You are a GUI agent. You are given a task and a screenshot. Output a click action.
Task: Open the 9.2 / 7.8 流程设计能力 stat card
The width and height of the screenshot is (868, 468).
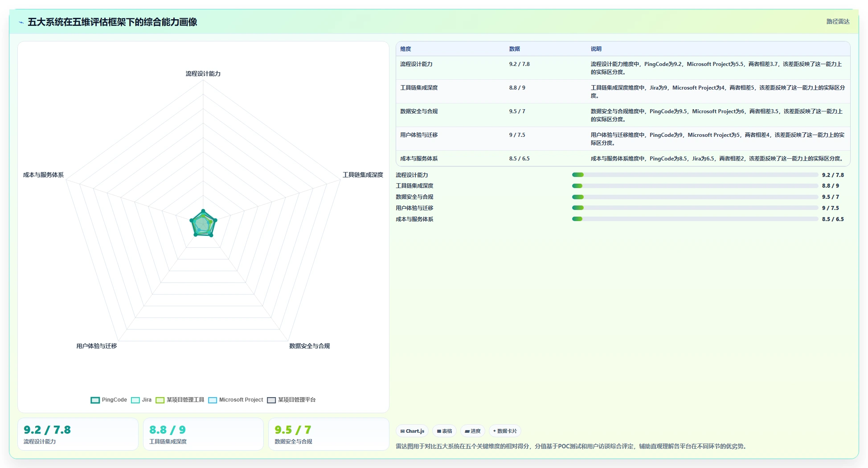click(x=78, y=434)
